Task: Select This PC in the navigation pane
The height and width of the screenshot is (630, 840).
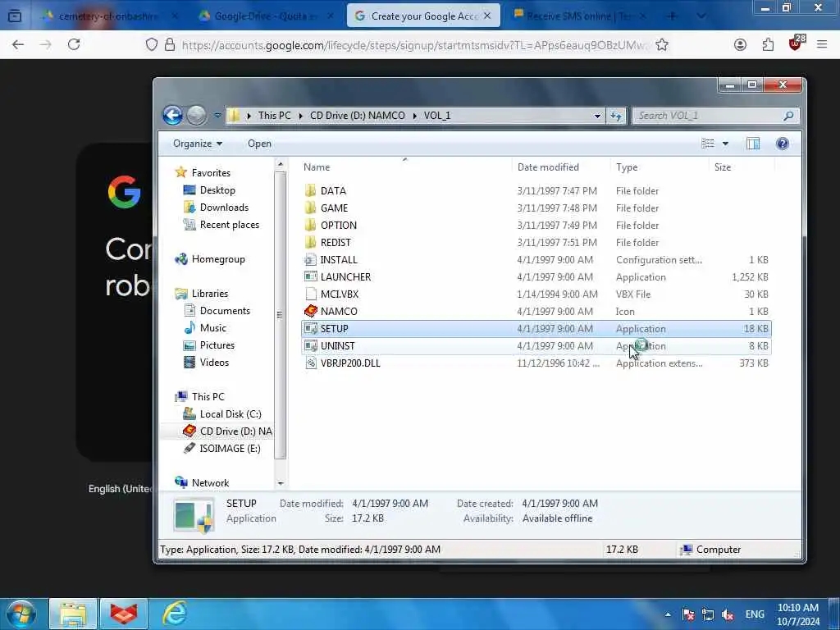Action: [x=208, y=396]
